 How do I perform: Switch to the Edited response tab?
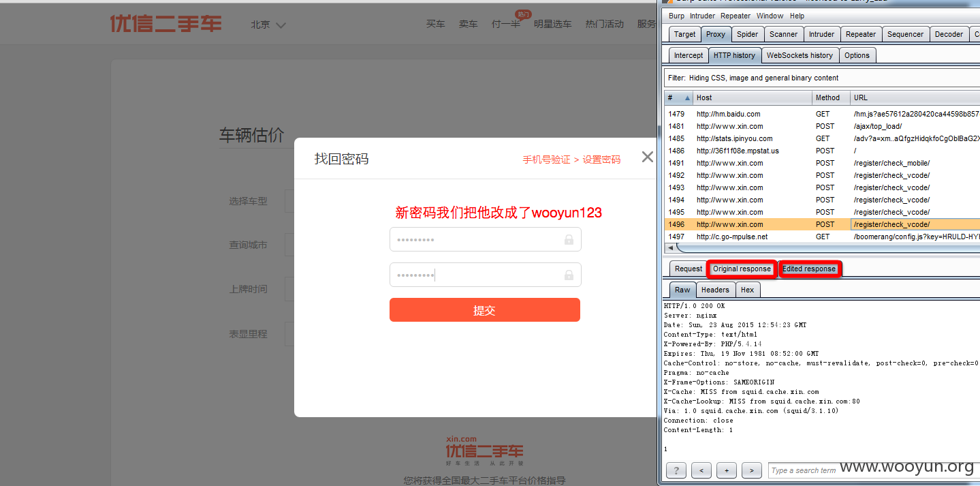pyautogui.click(x=809, y=269)
